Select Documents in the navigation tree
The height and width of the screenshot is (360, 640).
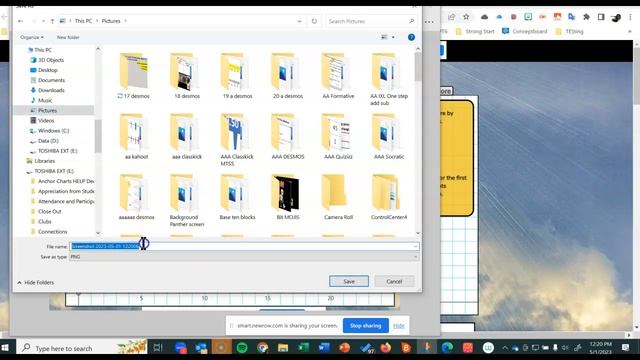coord(51,80)
